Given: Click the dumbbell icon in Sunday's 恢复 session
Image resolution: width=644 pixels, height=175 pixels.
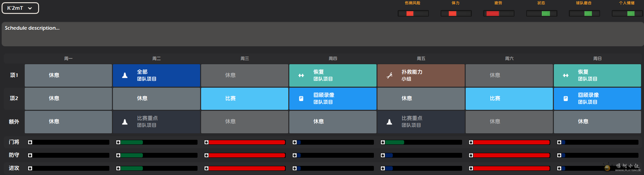Looking at the screenshot, I should 566,76.
